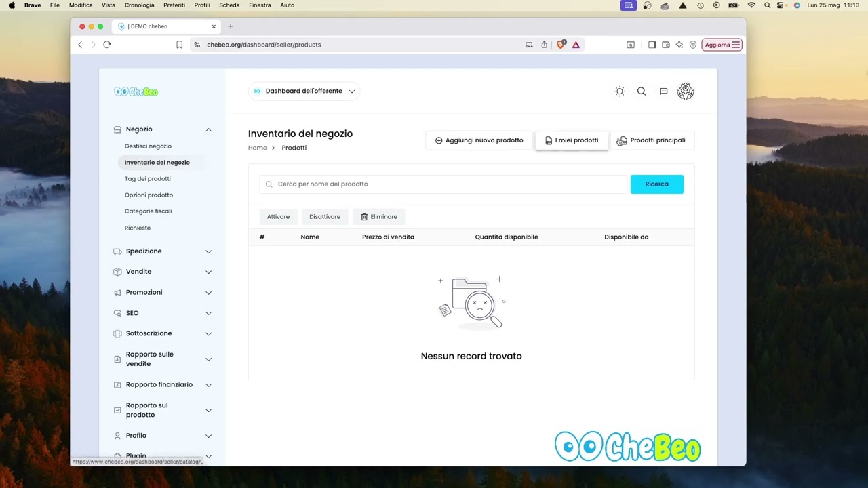The width and height of the screenshot is (868, 488).
Task: Open a new browser tab with plus
Action: (231, 26)
